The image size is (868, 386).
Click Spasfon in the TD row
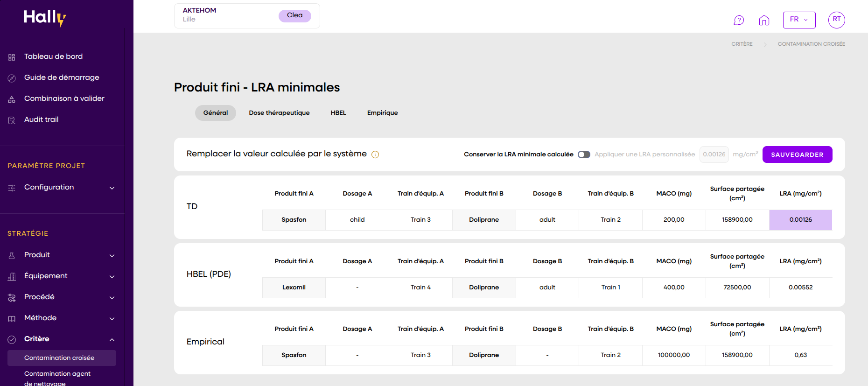tap(294, 220)
